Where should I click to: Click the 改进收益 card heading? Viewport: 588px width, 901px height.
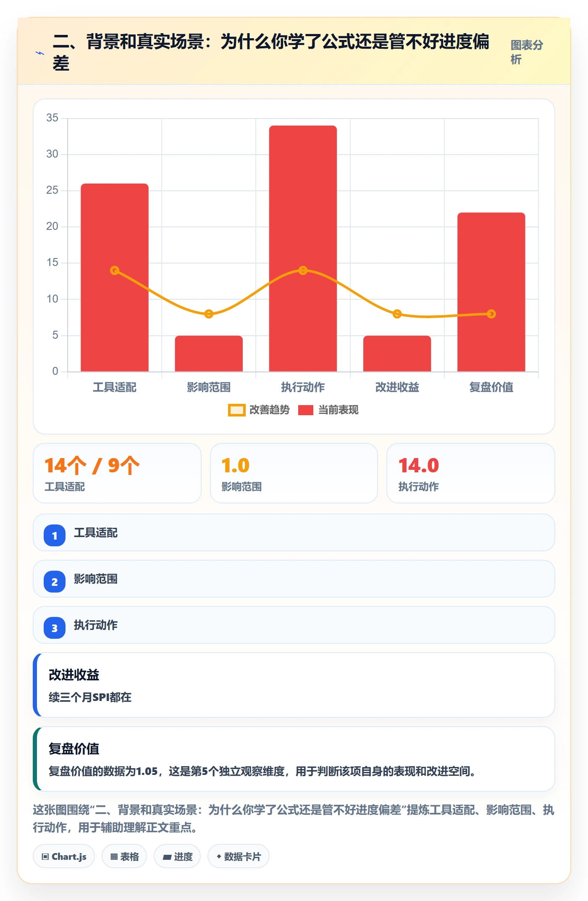tap(74, 675)
